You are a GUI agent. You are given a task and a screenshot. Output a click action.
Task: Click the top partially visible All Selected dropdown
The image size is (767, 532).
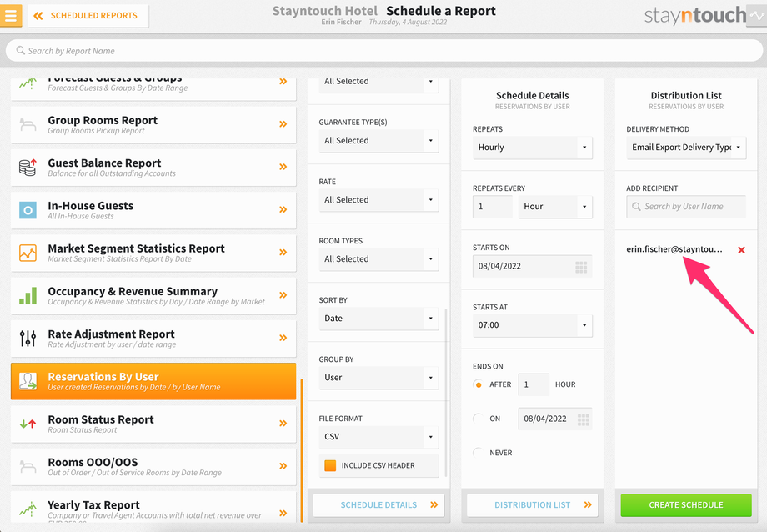point(378,84)
